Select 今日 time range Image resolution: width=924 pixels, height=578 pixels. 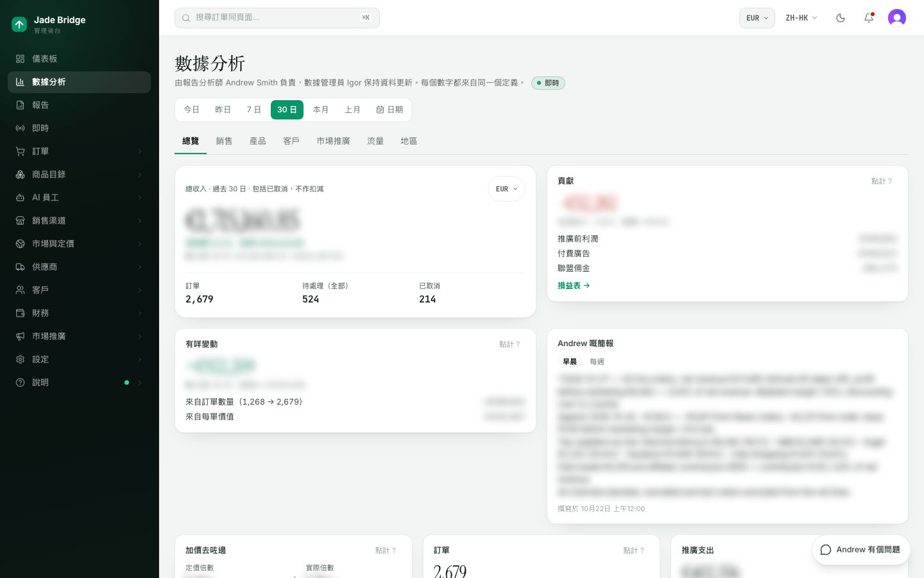(191, 110)
